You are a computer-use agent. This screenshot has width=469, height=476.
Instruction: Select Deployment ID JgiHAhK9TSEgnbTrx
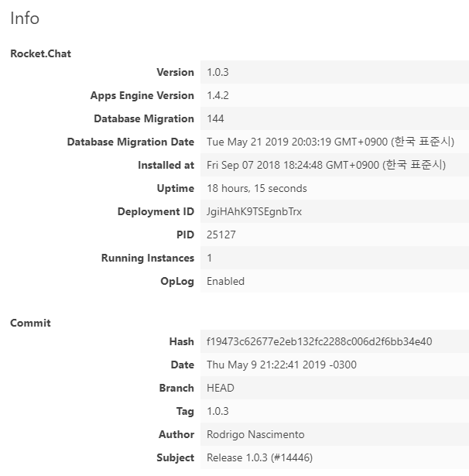click(254, 211)
